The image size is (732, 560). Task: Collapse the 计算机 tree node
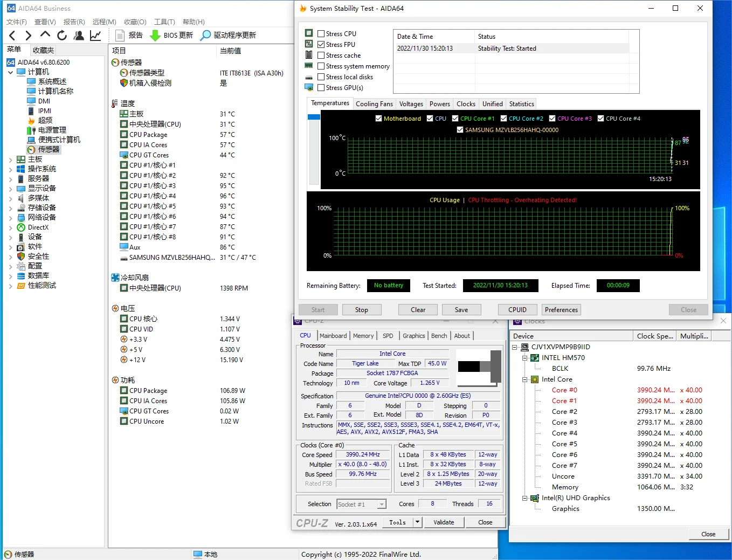[x=10, y=72]
